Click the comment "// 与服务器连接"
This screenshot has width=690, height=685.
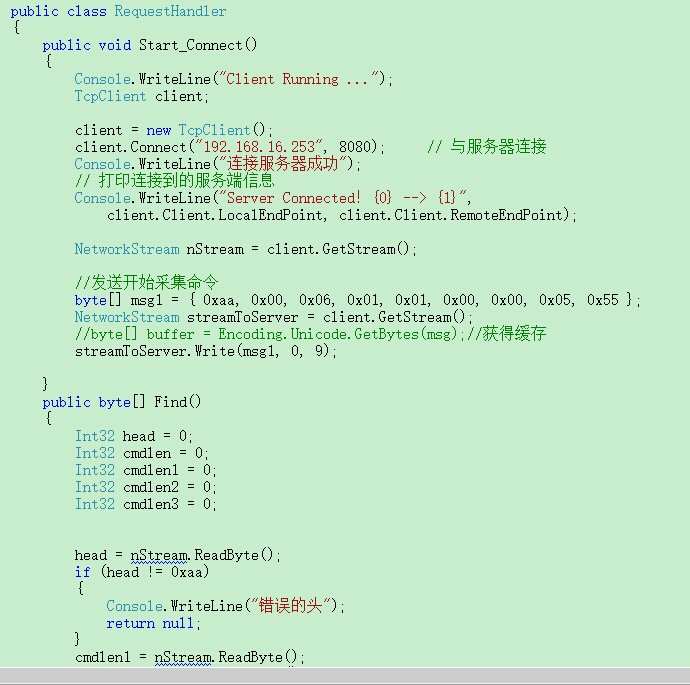487,147
